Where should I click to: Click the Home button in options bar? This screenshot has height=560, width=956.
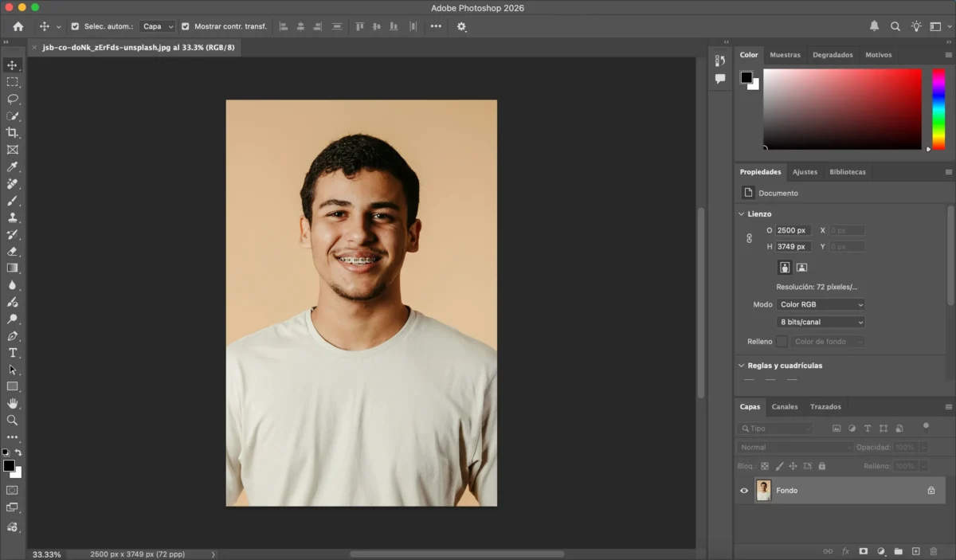click(18, 26)
